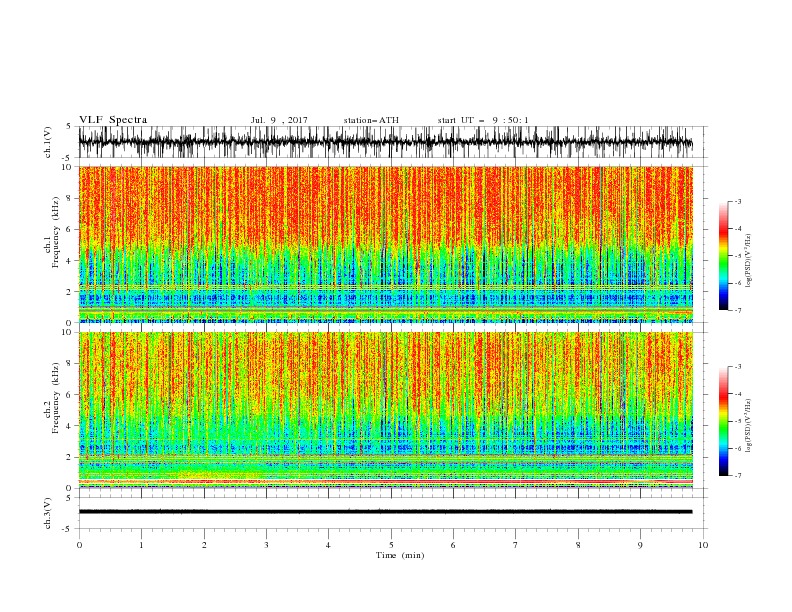Image resolution: width=792 pixels, height=612 pixels.
Task: Click the time axis tick label '5'
Action: (x=391, y=545)
